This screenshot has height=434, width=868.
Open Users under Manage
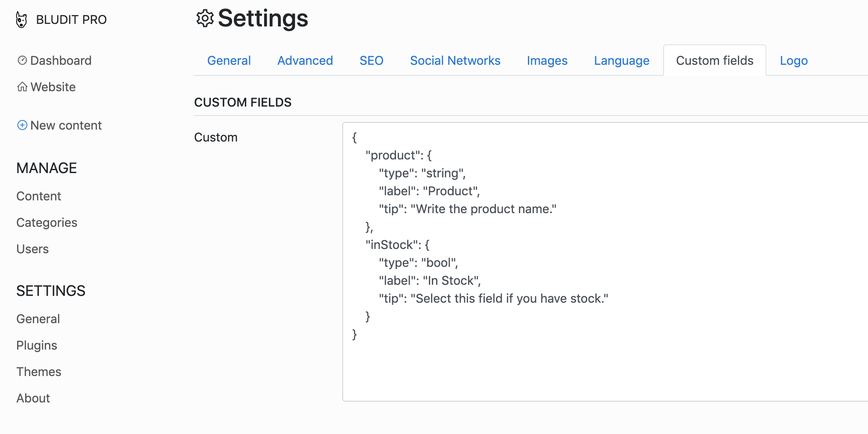[x=32, y=249]
